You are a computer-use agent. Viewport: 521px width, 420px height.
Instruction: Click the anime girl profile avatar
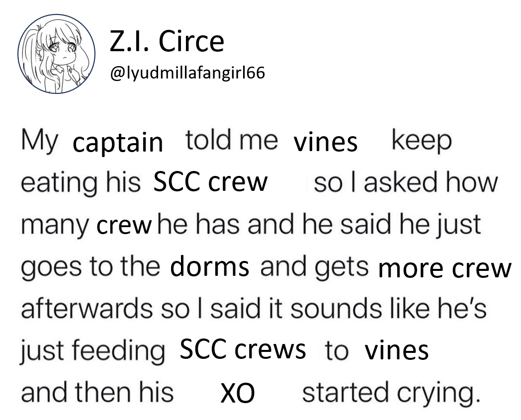[x=57, y=54]
